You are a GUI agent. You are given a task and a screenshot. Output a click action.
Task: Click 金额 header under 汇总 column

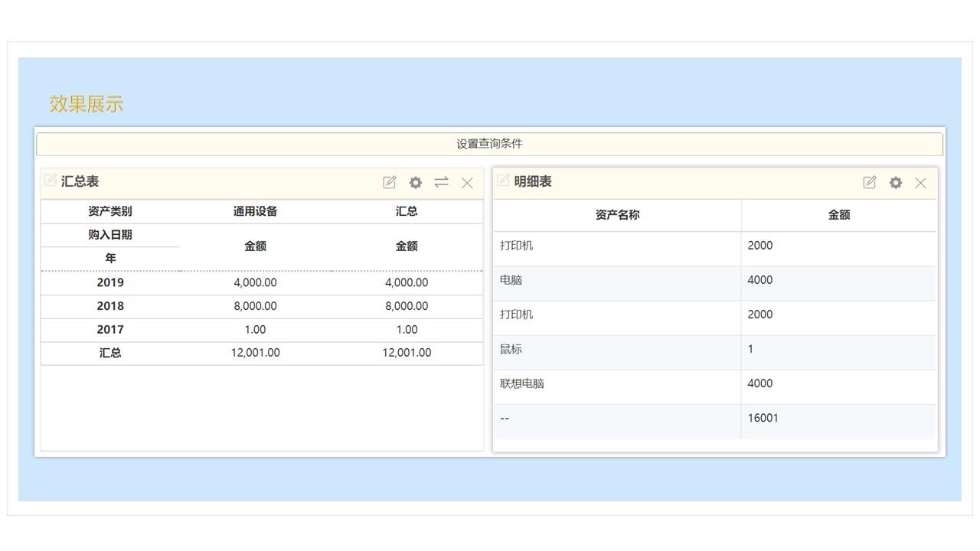point(407,246)
